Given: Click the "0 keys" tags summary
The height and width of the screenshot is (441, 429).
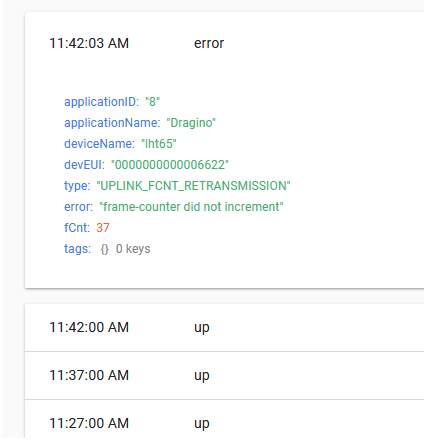Looking at the screenshot, I should (x=133, y=249).
